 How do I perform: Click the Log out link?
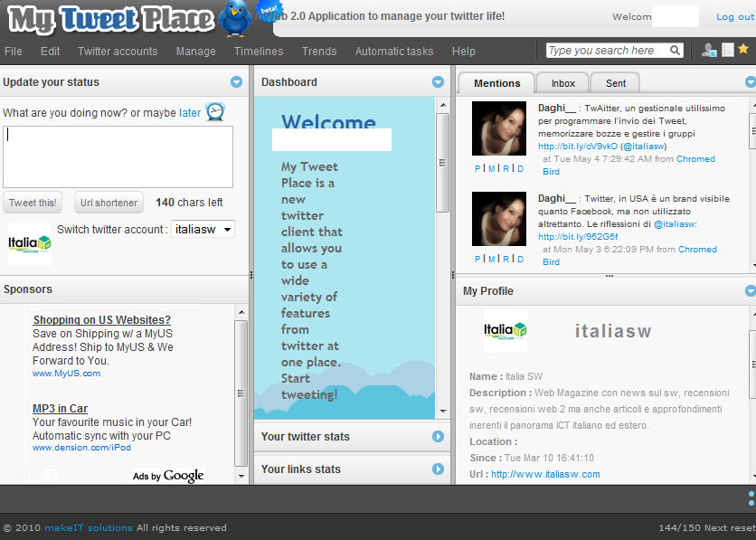[x=736, y=17]
